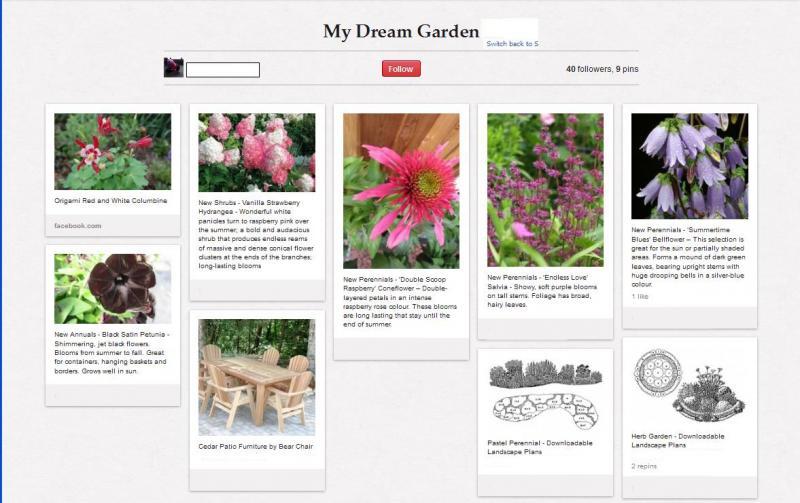This screenshot has height=503, width=800.
Task: Click the "Switch back to" link
Action: (x=511, y=44)
